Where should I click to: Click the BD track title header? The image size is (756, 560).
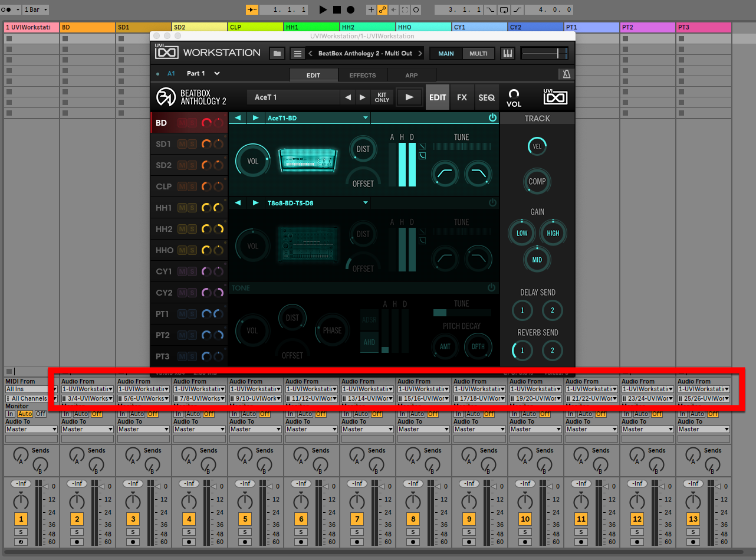tap(87, 27)
